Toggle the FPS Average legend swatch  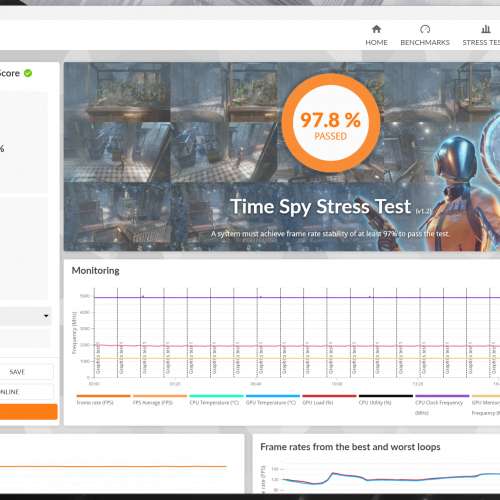pos(160,396)
